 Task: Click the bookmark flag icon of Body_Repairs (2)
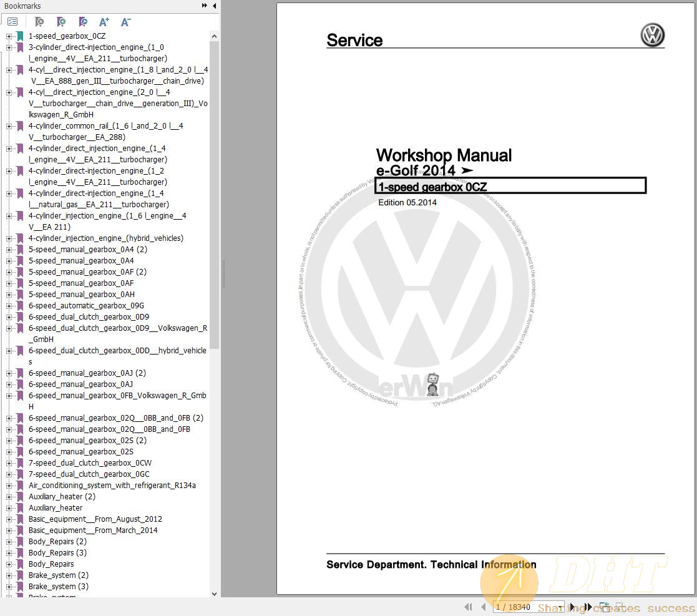coord(20,542)
